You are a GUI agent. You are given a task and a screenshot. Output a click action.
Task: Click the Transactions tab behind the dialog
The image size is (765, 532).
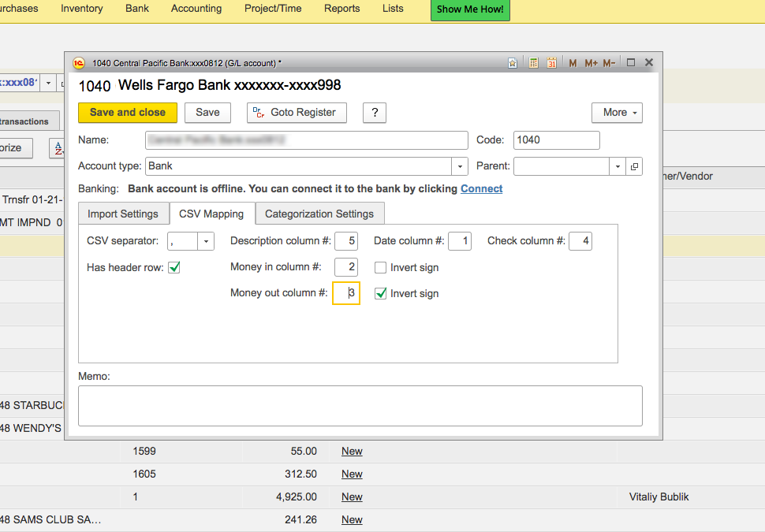coord(29,121)
